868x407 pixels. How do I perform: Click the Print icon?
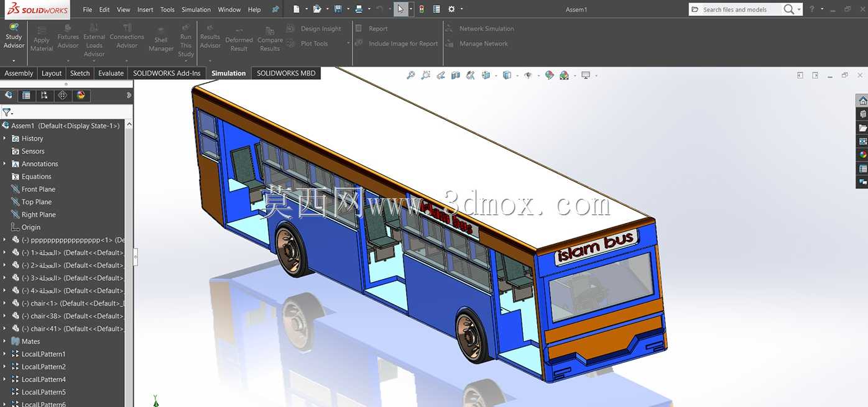(x=359, y=9)
